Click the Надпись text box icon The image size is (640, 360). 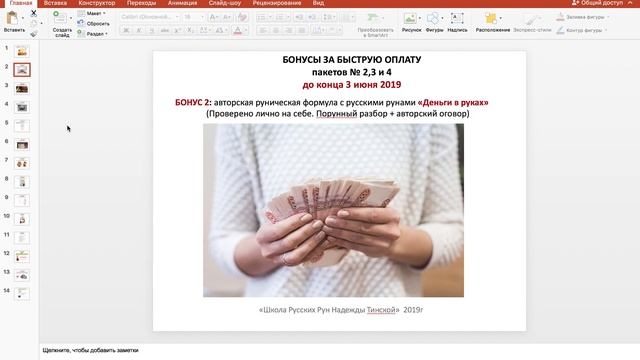pos(457,18)
